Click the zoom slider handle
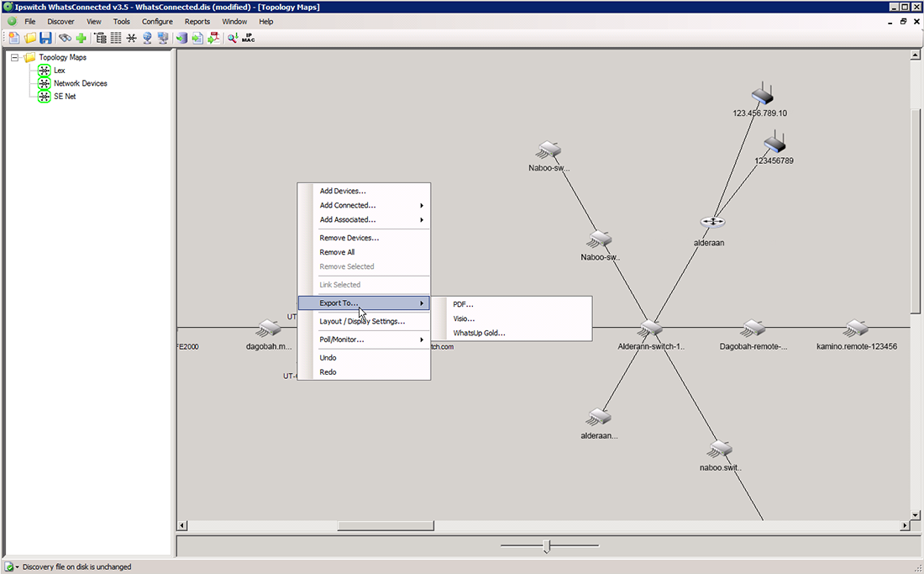924x574 pixels. click(x=546, y=546)
